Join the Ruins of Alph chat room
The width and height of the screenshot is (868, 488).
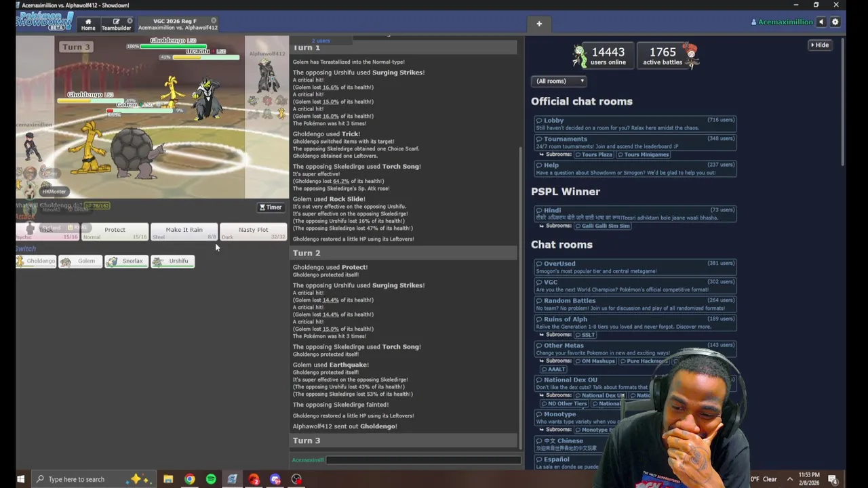635,323
